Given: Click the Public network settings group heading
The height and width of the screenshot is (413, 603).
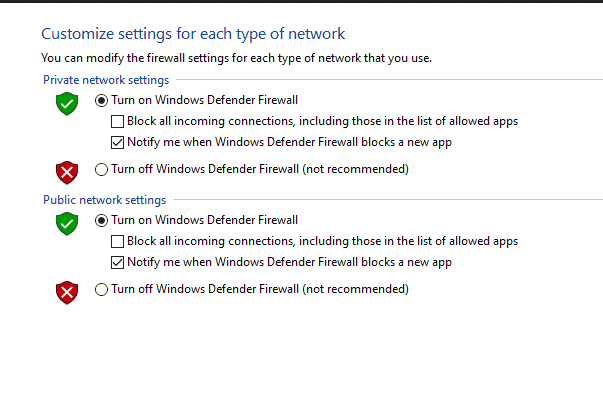Looking at the screenshot, I should [104, 200].
